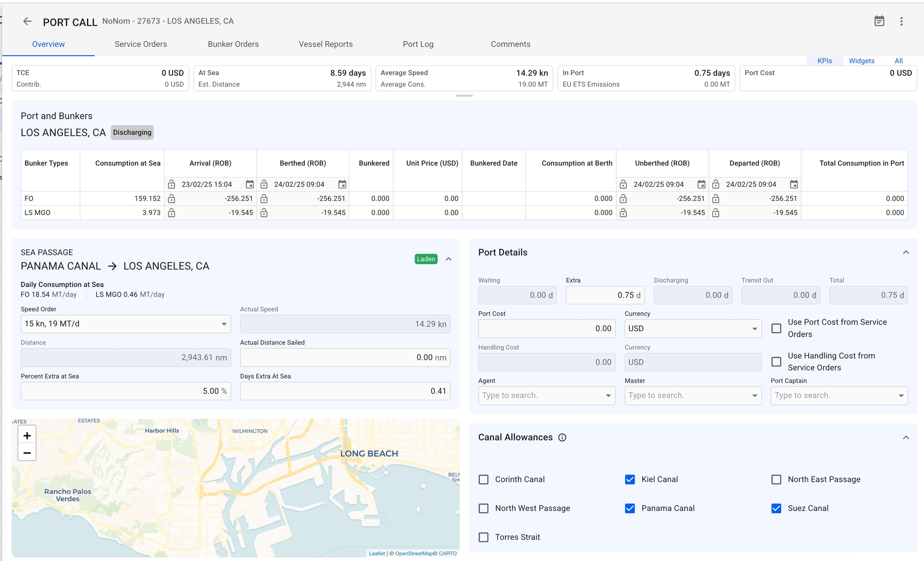Image resolution: width=924 pixels, height=561 pixels.
Task: Click lock icon on FO Arrival ROB value
Action: [172, 198]
